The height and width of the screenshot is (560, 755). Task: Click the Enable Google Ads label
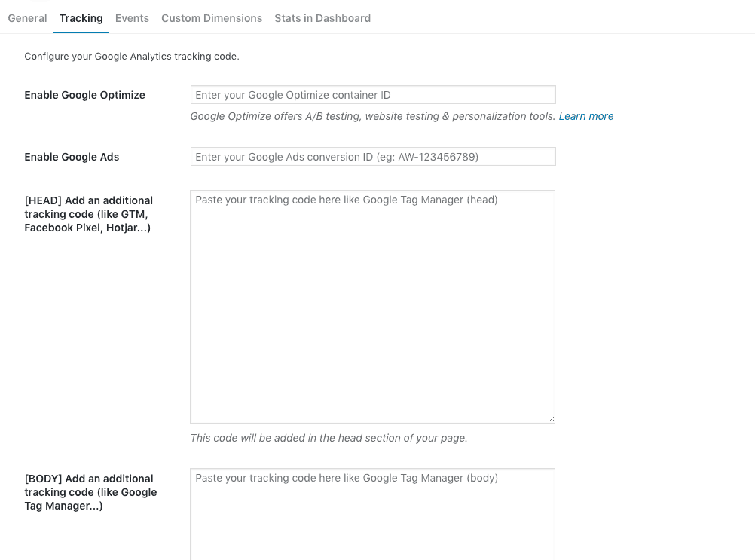(72, 157)
